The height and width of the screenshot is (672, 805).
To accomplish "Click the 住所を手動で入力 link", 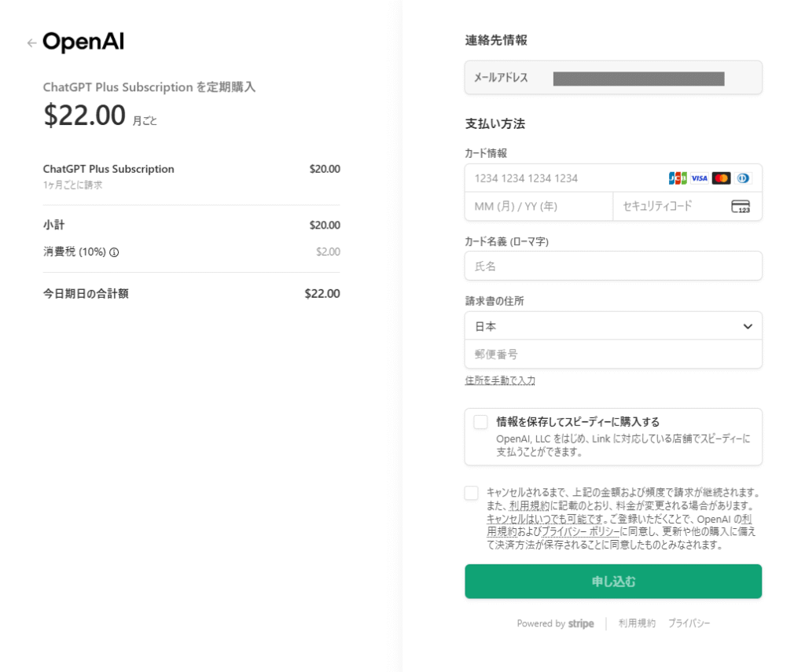I will pos(500,380).
